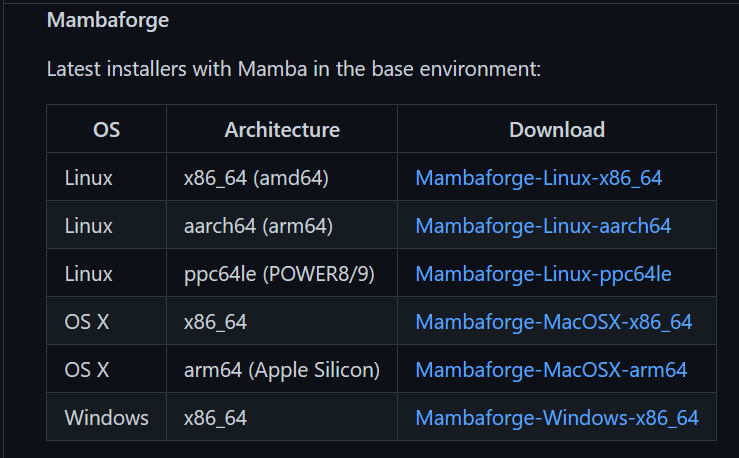This screenshot has width=739, height=458.
Task: Click the Windows OS cell
Action: [107, 418]
